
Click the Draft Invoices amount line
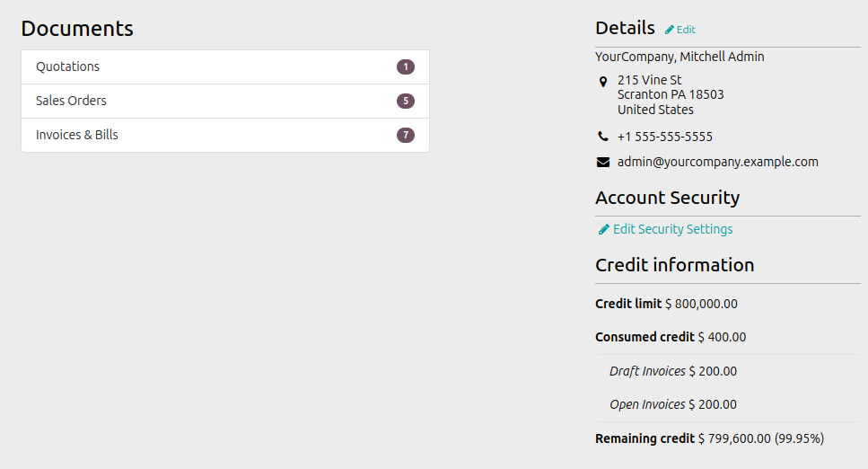[673, 371]
